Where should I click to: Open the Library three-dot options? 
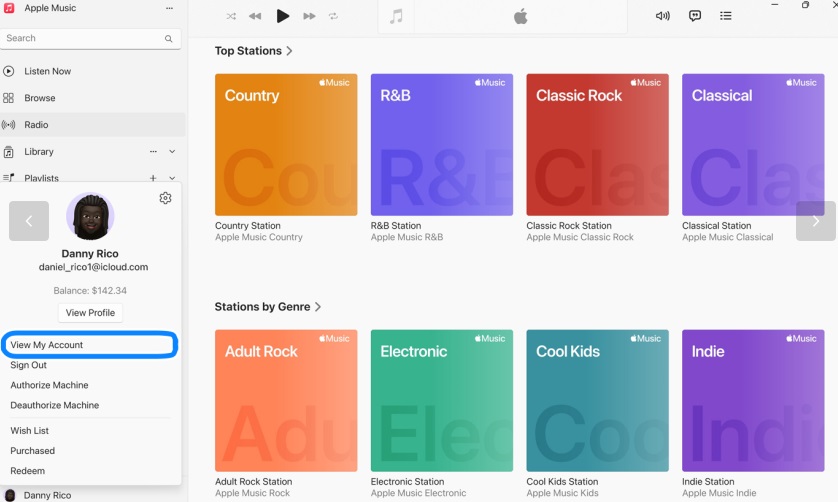coord(153,151)
